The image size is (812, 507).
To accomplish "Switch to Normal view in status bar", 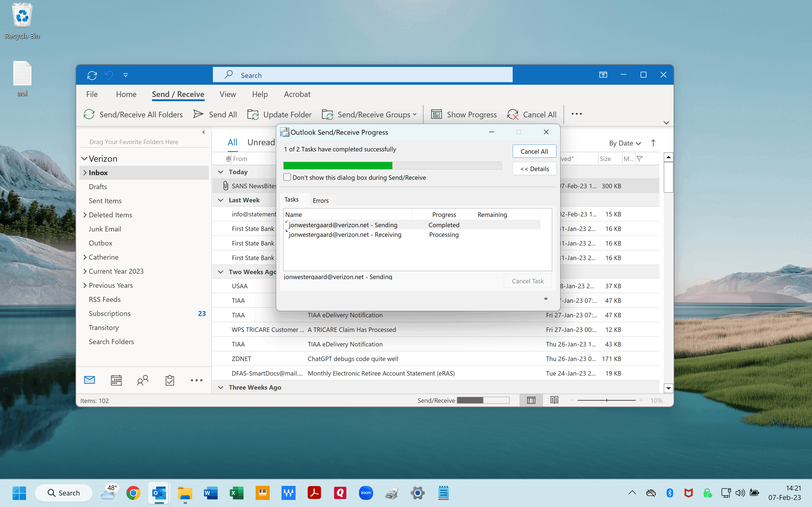I will [531, 400].
